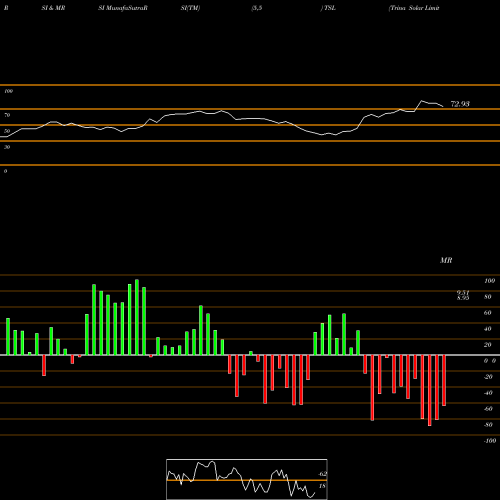The height and width of the screenshot is (500, 500).
Task: Click the tallest green MR histogram bar
Action: 137,317
